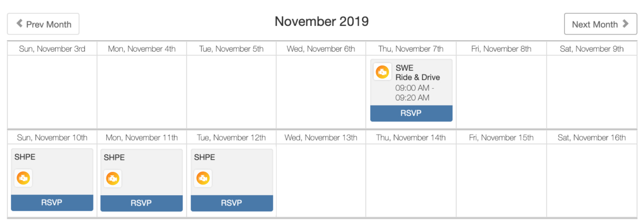This screenshot has width=644, height=222.
Task: Click the SHPE icon on November 12th
Action: point(203,178)
